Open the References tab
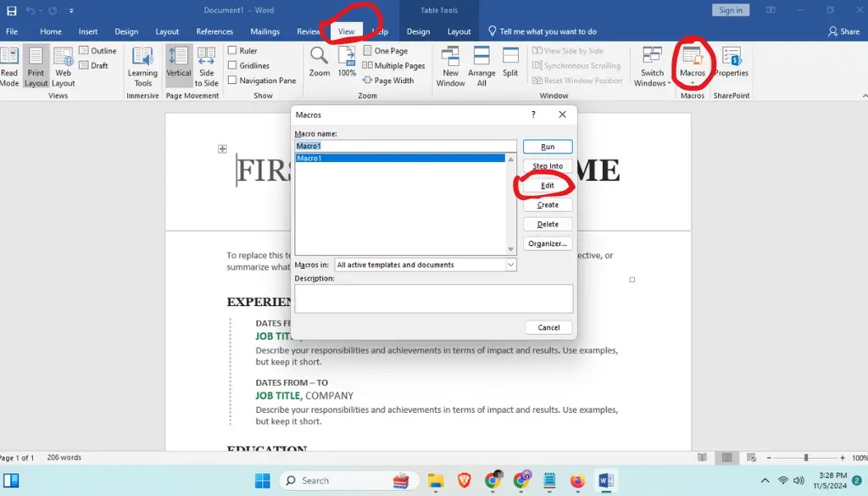Image resolution: width=868 pixels, height=496 pixels. click(x=214, y=31)
